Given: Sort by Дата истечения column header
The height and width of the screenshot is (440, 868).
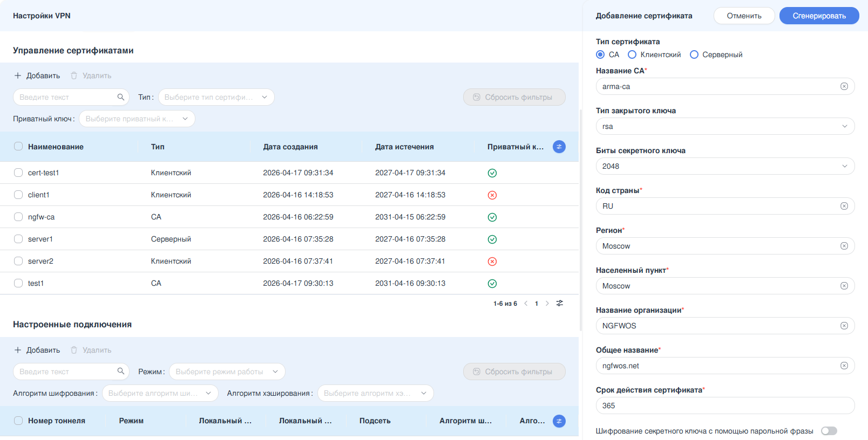Looking at the screenshot, I should (x=404, y=147).
